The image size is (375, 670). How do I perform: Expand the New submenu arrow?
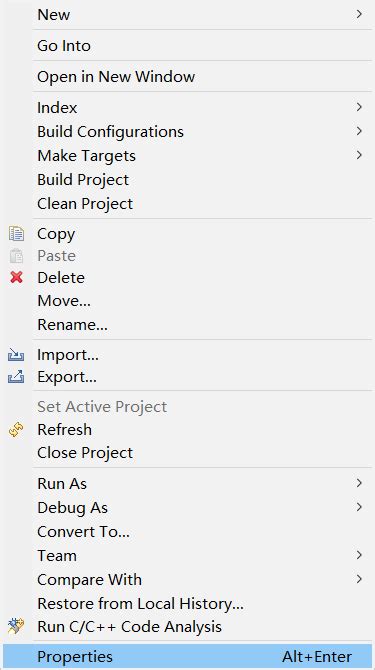(359, 14)
